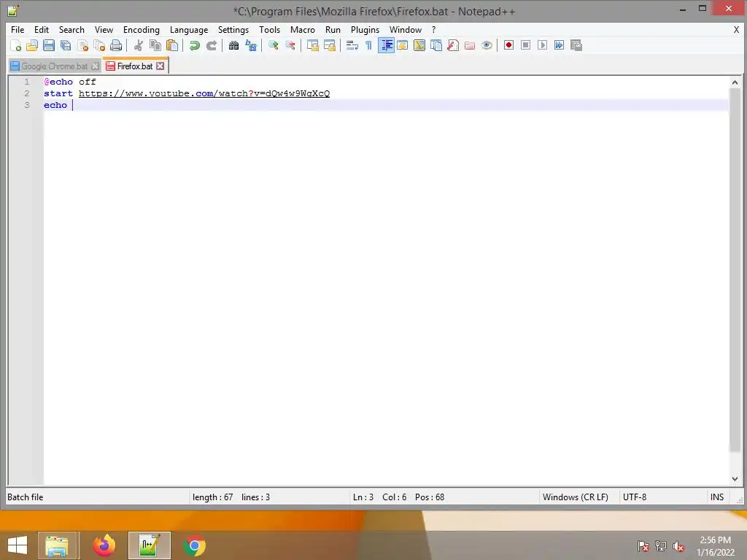This screenshot has width=747, height=560.
Task: Open the Window menu
Action: [406, 29]
